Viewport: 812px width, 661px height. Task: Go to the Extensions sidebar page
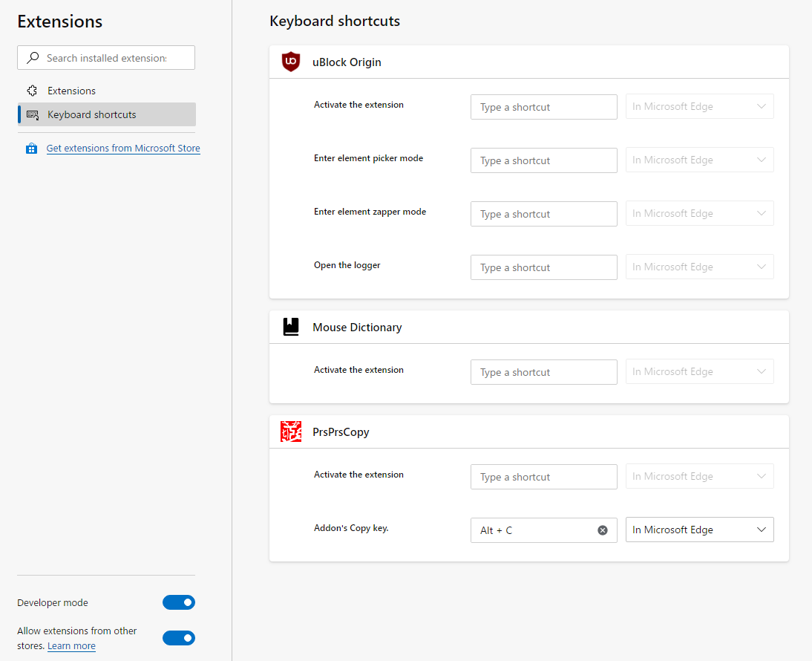coord(71,91)
